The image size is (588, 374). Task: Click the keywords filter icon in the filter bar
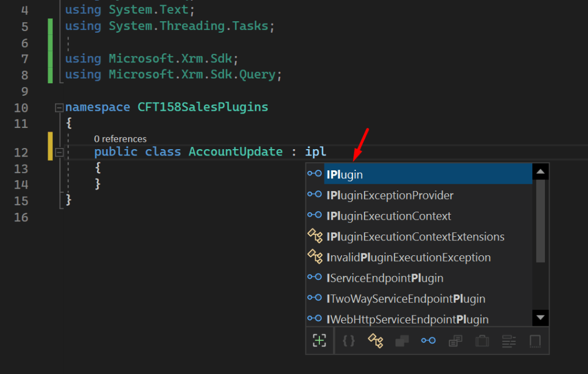(x=509, y=340)
